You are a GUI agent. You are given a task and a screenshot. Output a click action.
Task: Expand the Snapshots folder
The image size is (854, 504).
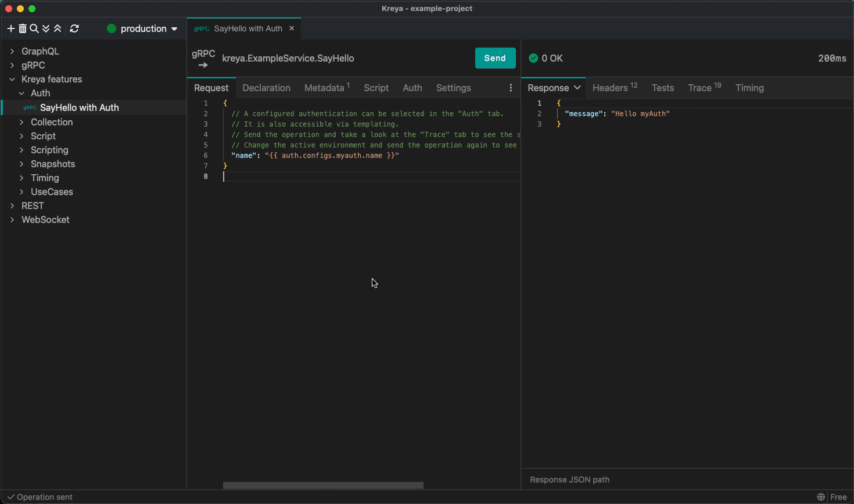pos(21,164)
